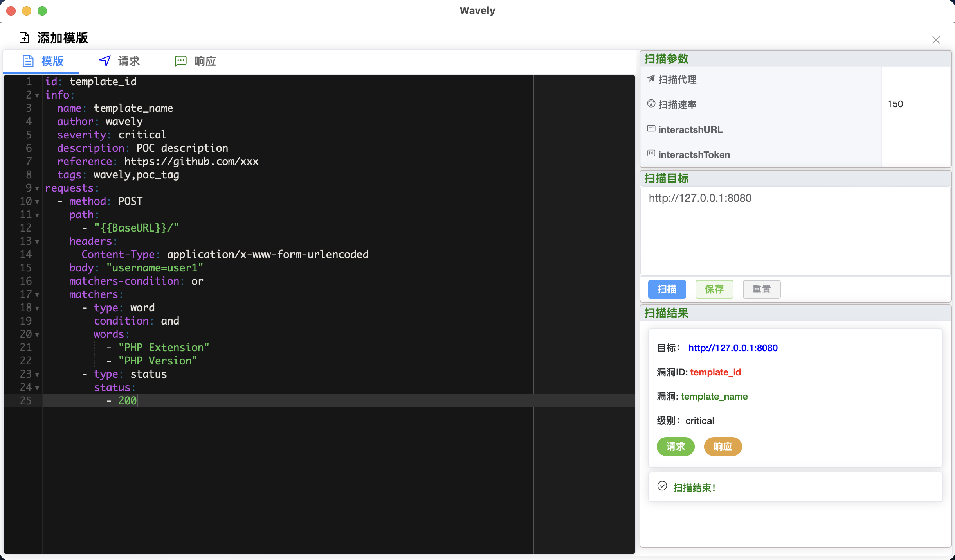The image size is (955, 560).
Task: Click the interactshToken field icon
Action: [x=651, y=153]
